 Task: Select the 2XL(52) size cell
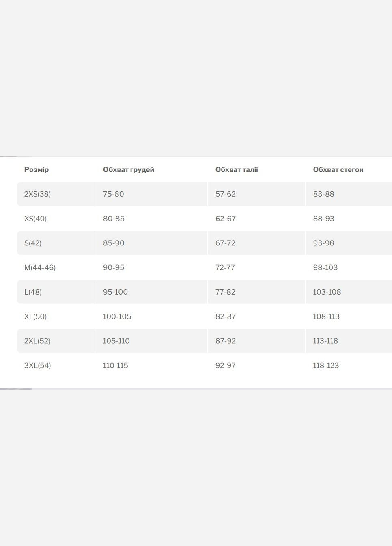pos(37,341)
